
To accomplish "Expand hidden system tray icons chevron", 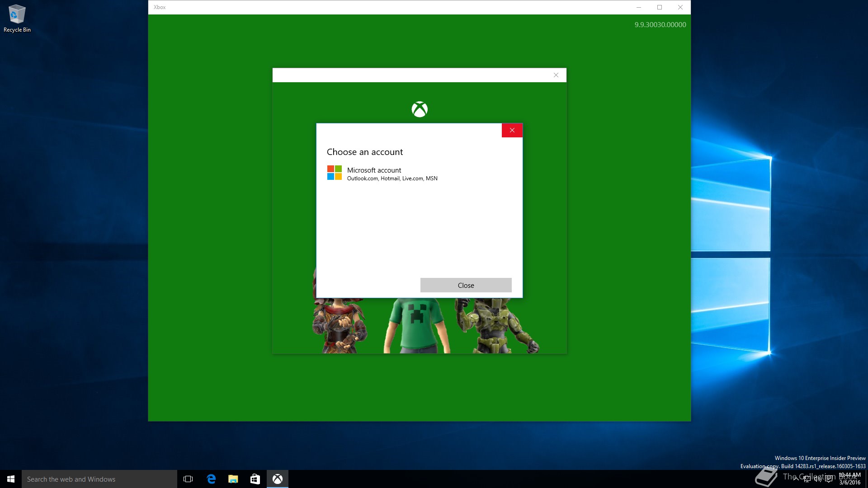I will (x=796, y=479).
